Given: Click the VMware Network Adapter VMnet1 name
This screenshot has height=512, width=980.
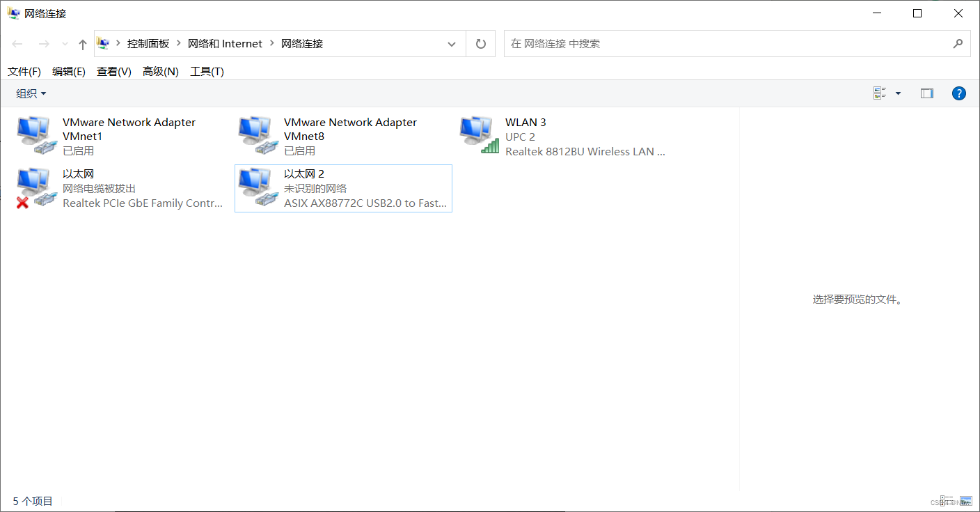Looking at the screenshot, I should (129, 129).
